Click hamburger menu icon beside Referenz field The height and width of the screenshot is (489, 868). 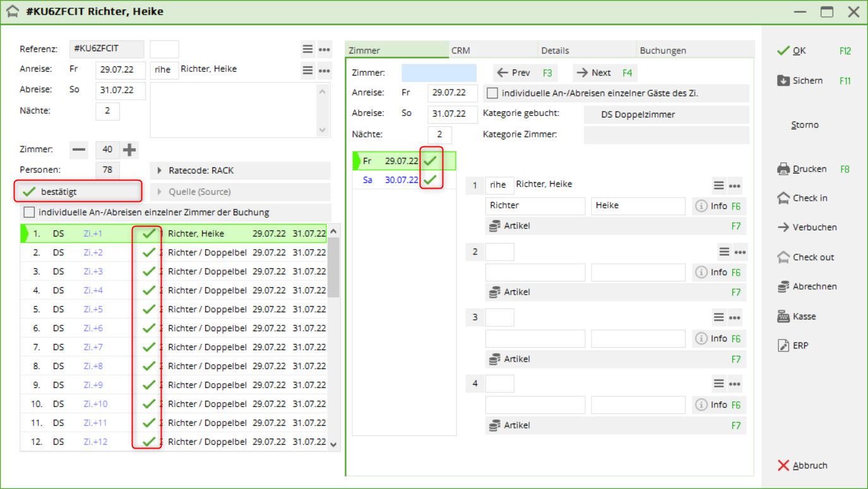[307, 49]
